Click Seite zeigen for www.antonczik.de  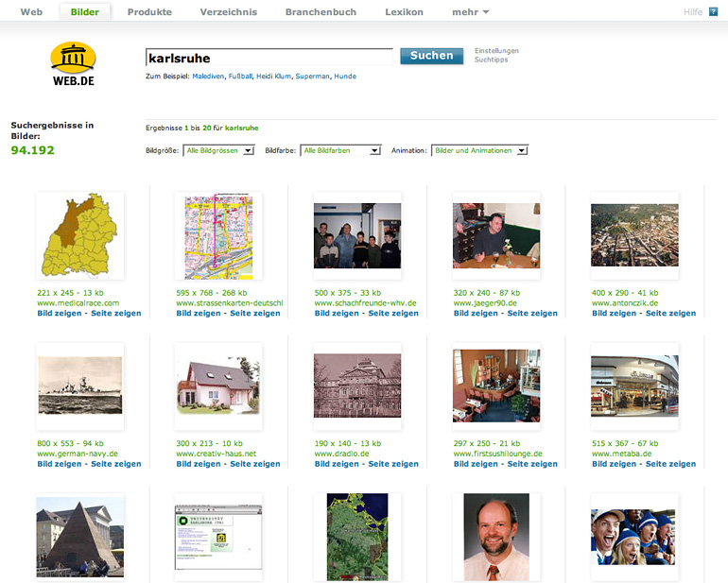[x=671, y=314]
